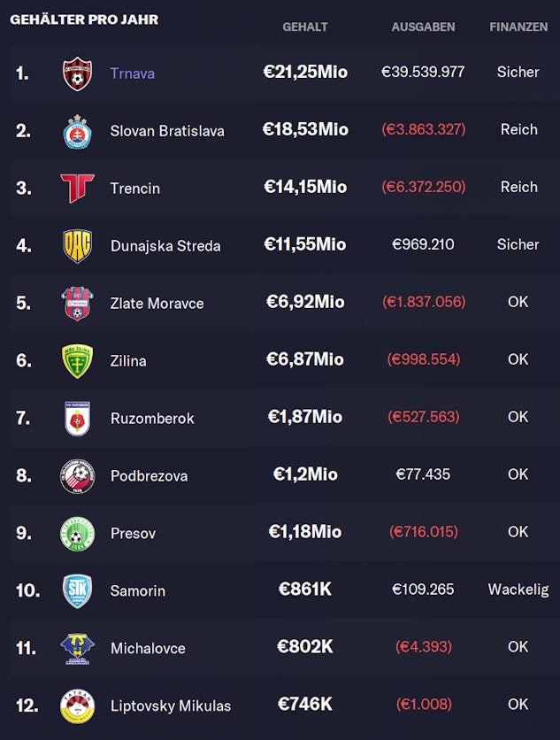Open the Zlate Moravce club badge
Image resolution: width=560 pixels, height=740 pixels.
pyautogui.click(x=77, y=303)
